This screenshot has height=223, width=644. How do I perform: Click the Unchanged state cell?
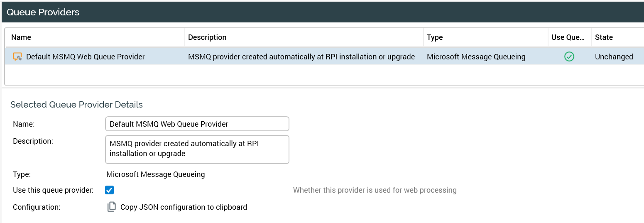point(614,57)
